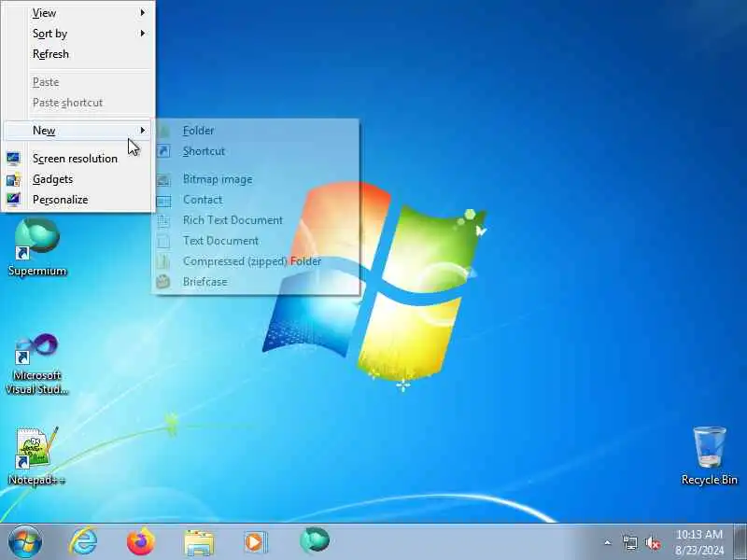This screenshot has width=747, height=560.
Task: Click the Briefcase item icon
Action: [x=163, y=282]
